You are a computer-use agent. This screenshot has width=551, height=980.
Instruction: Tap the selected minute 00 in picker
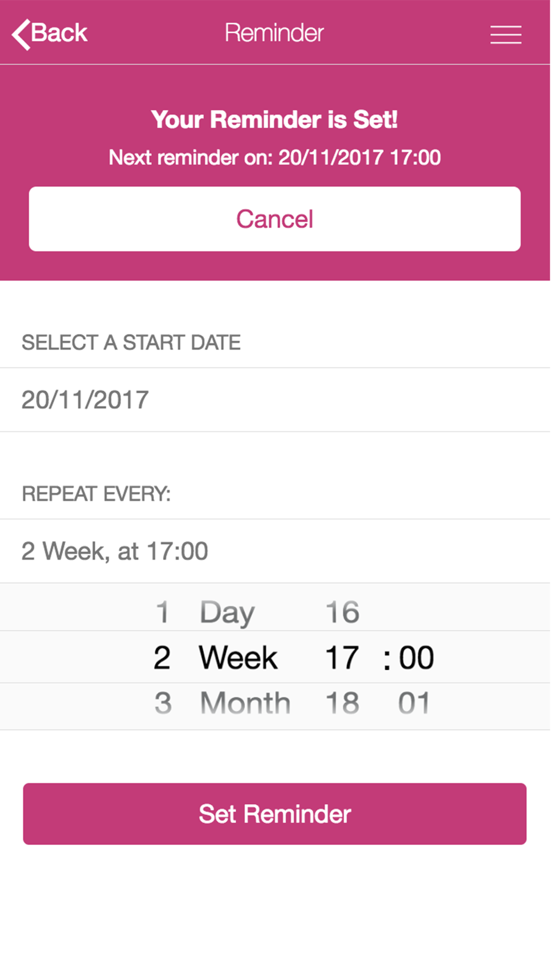(416, 658)
